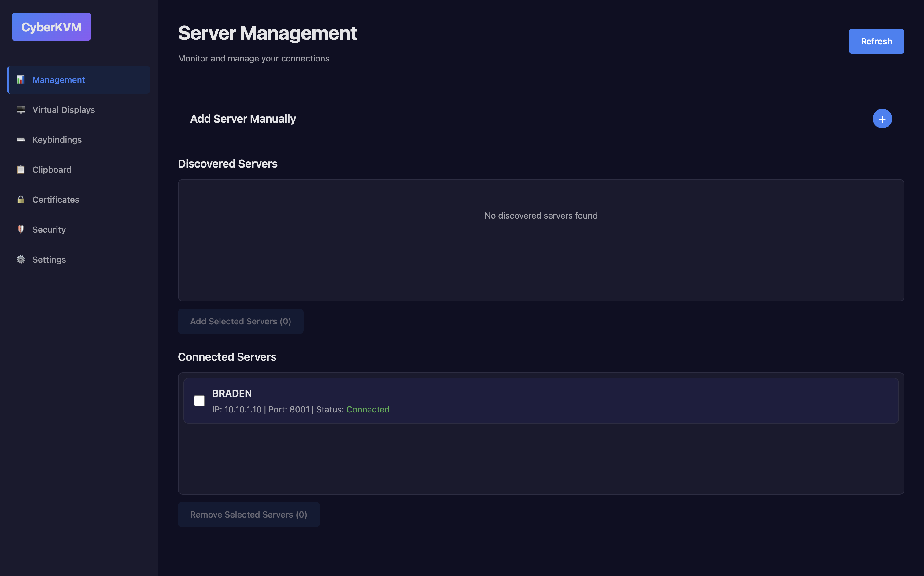
Task: Click the Virtual Displays monitor icon
Action: click(21, 110)
